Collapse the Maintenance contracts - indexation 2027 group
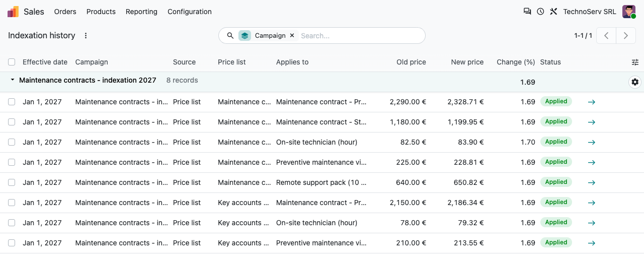Viewport: 644px width, 262px height. coord(12,80)
